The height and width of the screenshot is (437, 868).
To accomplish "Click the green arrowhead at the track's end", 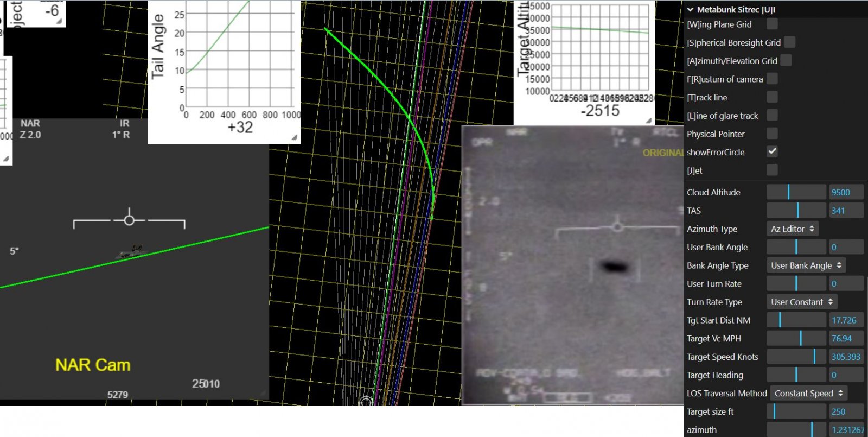I will 432,216.
